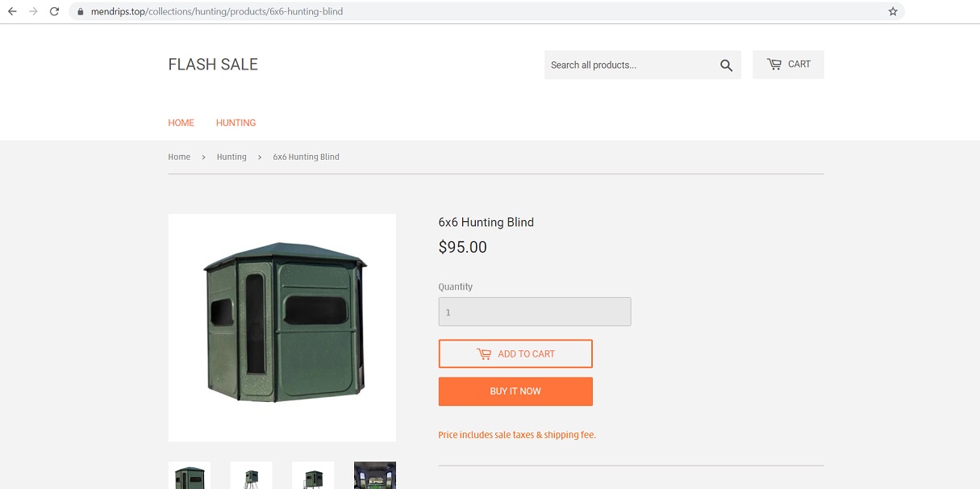
Task: Click the Home breadcrumb link
Action: (x=179, y=157)
